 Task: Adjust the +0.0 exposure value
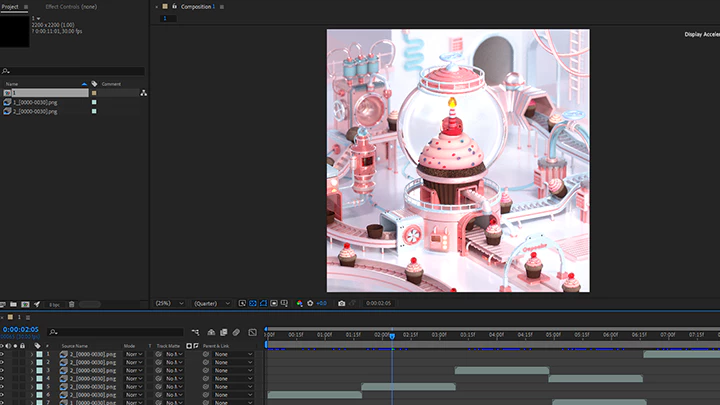click(322, 303)
